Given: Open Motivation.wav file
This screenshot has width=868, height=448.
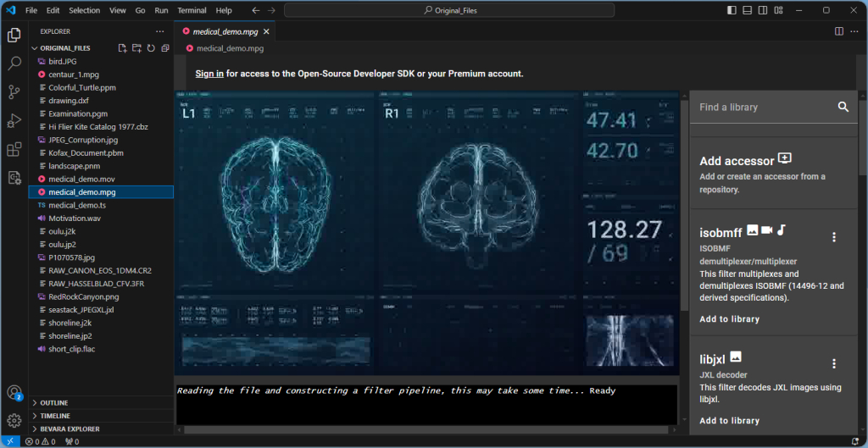Looking at the screenshot, I should 75,218.
